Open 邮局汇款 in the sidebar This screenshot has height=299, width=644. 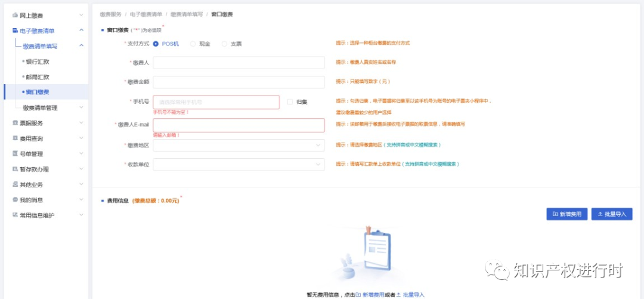pyautogui.click(x=38, y=77)
